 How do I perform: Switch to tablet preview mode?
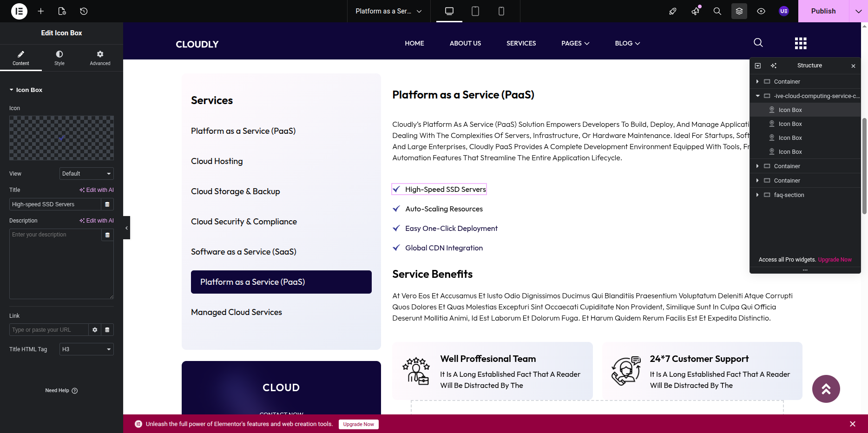click(475, 11)
